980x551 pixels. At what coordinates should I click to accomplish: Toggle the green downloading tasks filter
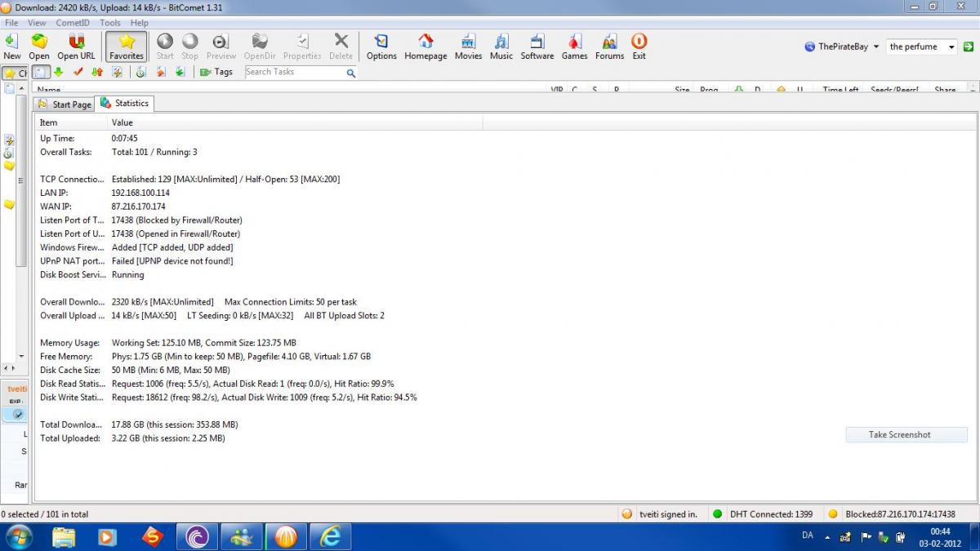(x=59, y=72)
